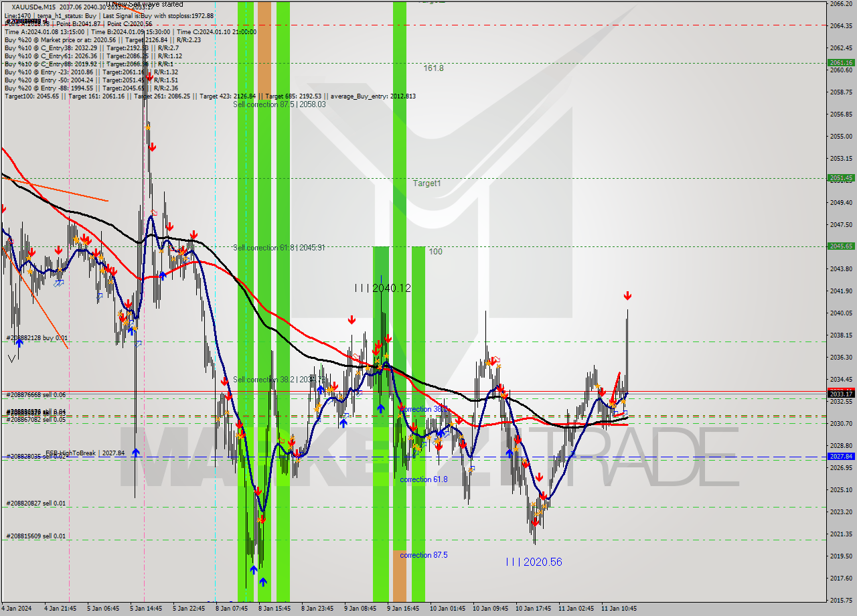857x616 pixels.
Task: Select the blue 'correction 87.5' label
Action: click(x=424, y=555)
